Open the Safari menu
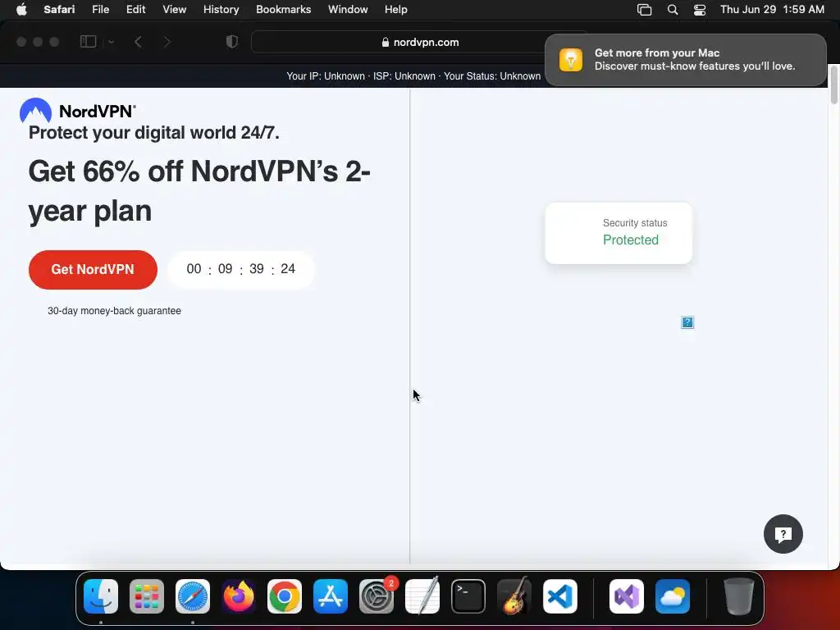The image size is (840, 630). coord(59,10)
